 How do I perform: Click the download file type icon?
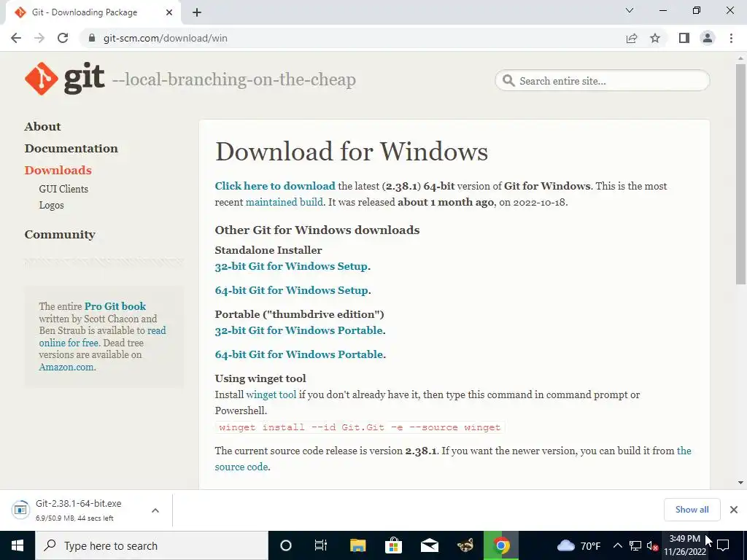point(20,510)
